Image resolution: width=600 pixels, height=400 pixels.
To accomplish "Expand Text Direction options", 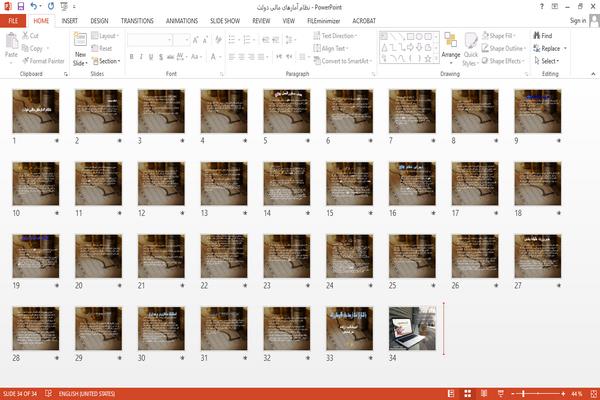I will coord(335,36).
